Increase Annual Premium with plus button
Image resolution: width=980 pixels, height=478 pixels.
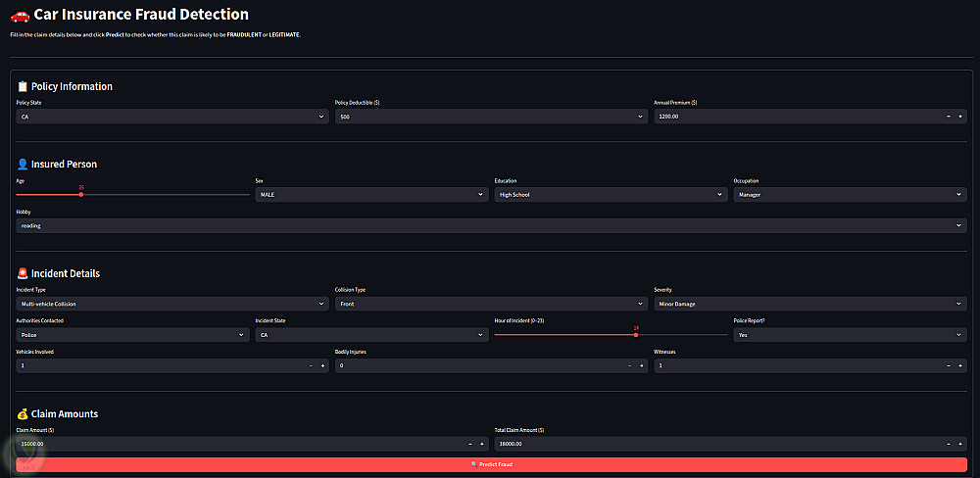click(x=960, y=117)
